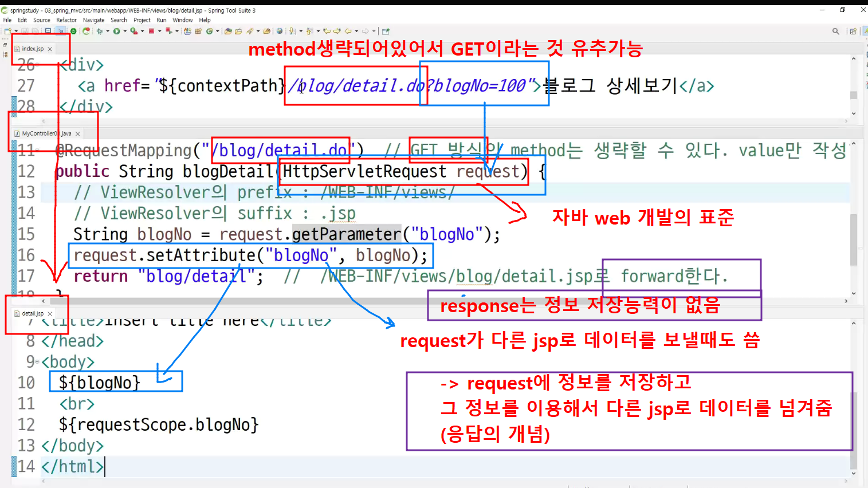Click the </html> closing tag on line 14
This screenshot has height=488, width=868.
pos(72,467)
